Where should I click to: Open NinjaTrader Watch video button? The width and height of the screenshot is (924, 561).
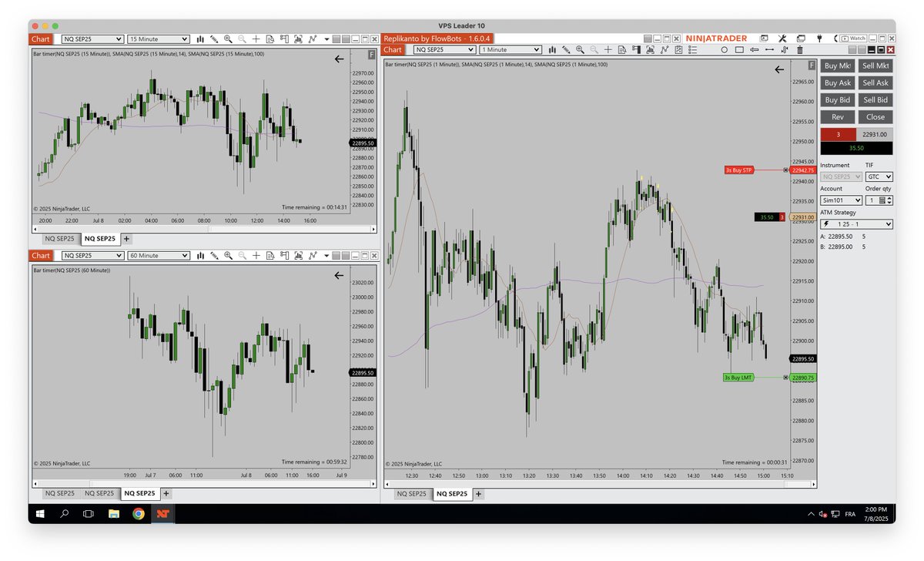click(x=852, y=39)
